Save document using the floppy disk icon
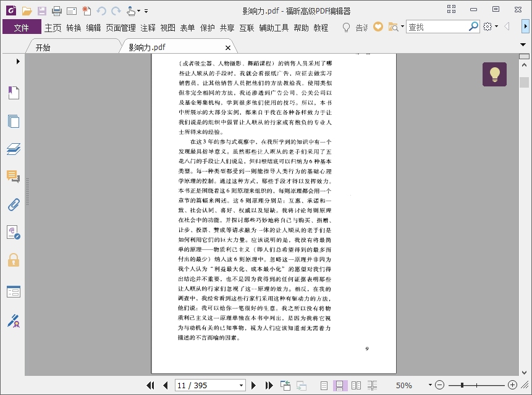Image resolution: width=532 pixels, height=395 pixels. pos(42,11)
